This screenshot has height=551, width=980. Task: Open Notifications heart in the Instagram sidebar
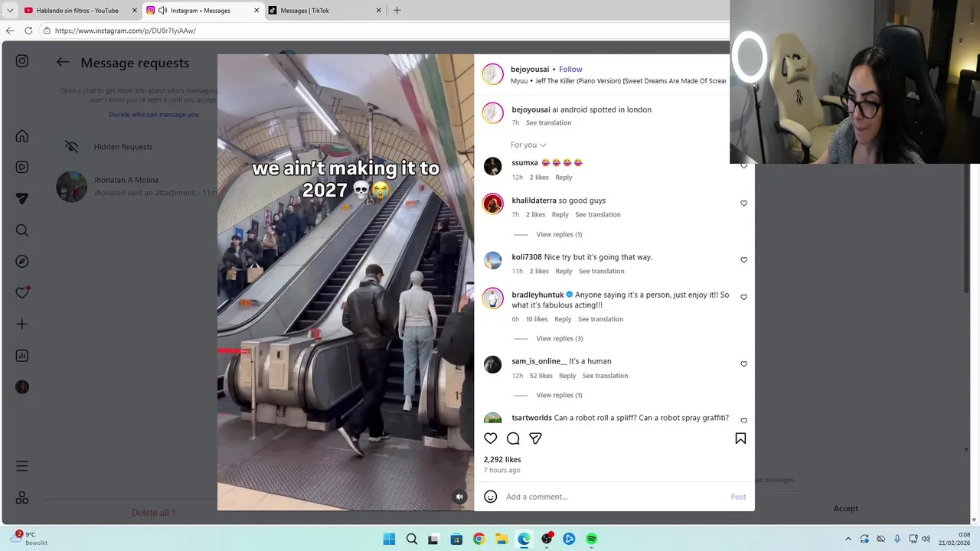click(x=22, y=292)
